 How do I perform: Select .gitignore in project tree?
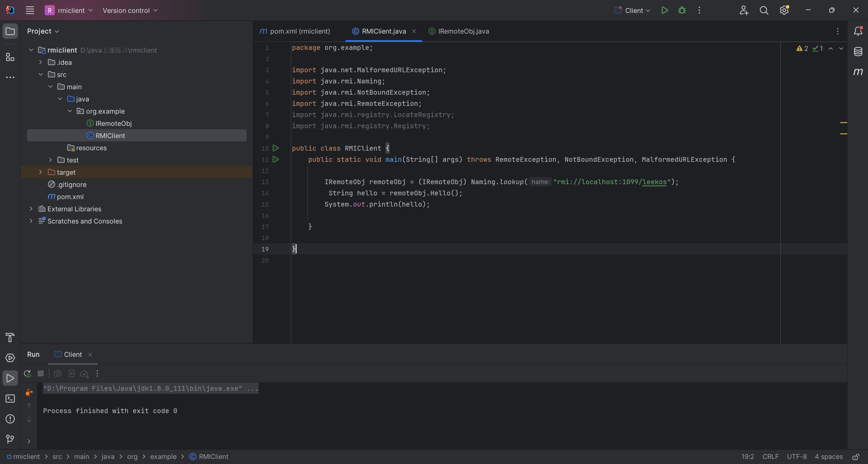[x=67, y=185]
